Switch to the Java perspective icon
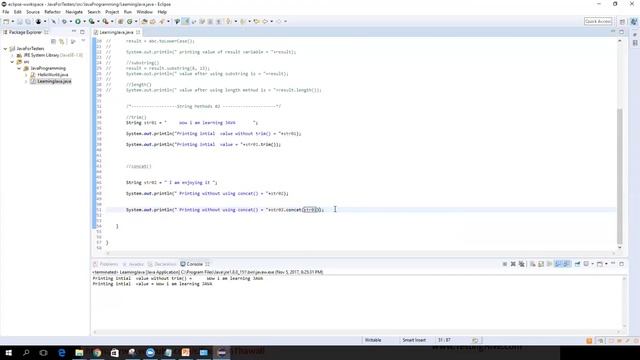 point(633,21)
